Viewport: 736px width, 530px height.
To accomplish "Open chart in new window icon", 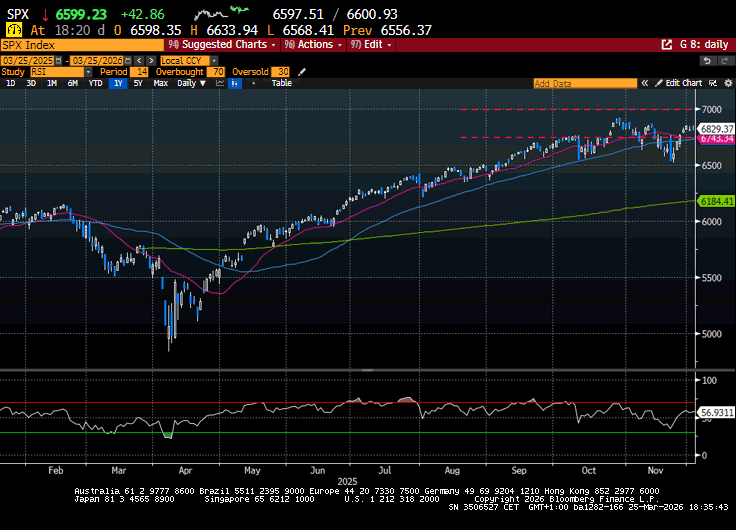I will click(x=667, y=45).
